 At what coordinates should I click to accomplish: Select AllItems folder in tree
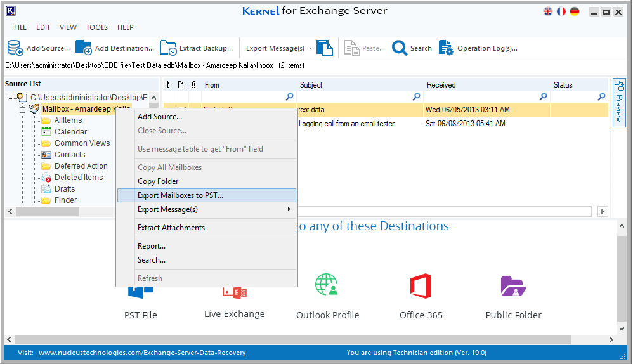point(68,120)
